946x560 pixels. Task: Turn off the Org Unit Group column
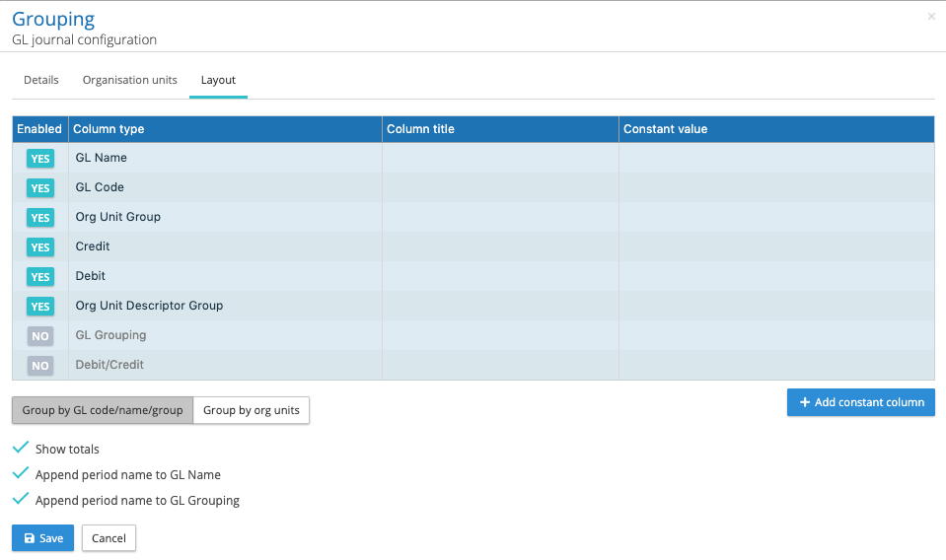click(40, 218)
